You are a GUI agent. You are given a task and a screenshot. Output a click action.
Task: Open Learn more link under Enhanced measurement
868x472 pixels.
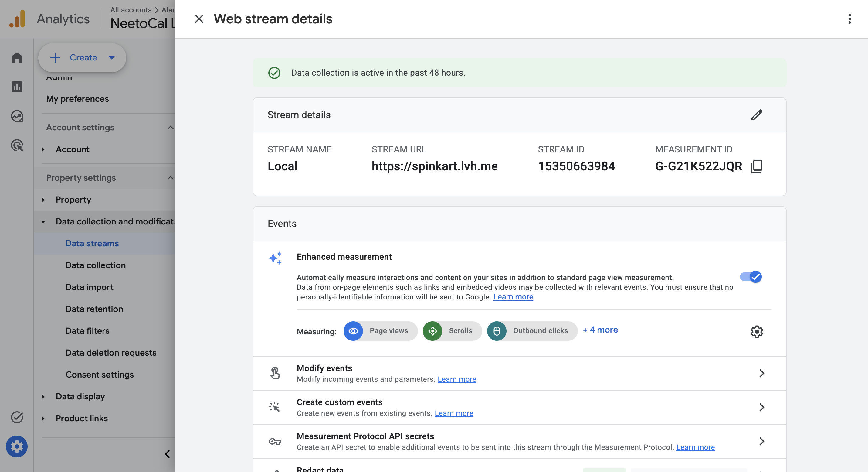[513, 297]
